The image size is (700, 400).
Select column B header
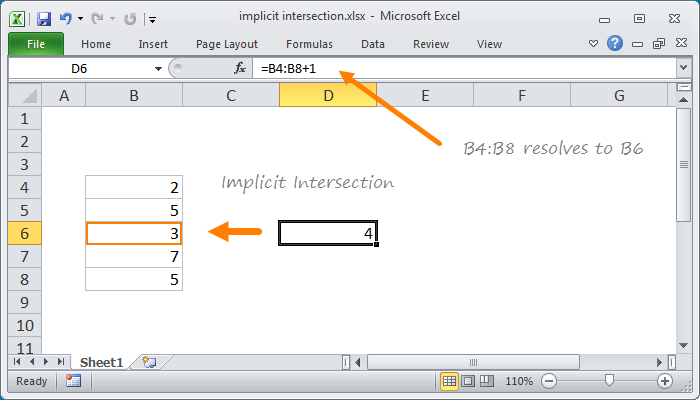[x=134, y=96]
